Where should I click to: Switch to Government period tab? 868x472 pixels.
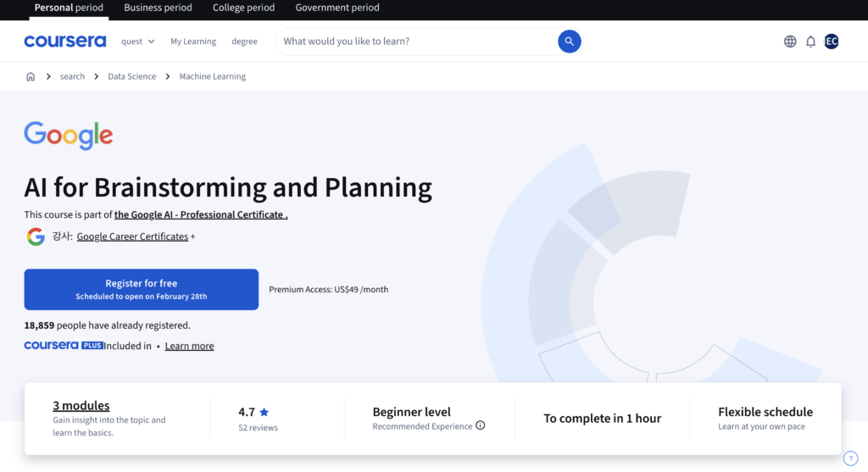click(337, 8)
